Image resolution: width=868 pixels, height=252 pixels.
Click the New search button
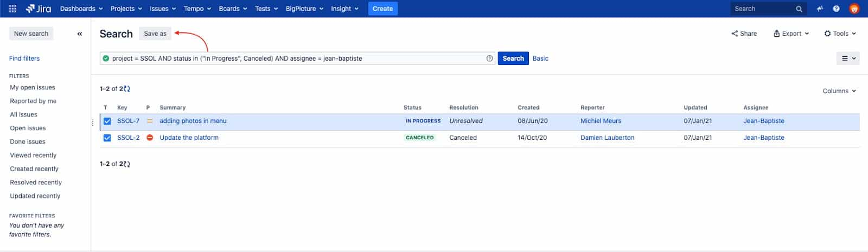31,34
